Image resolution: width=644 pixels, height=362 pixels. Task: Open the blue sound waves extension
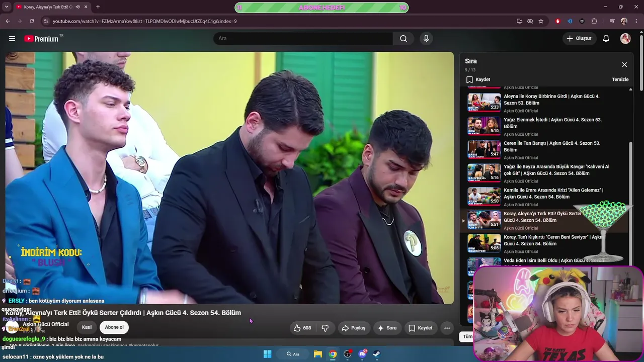click(x=570, y=21)
